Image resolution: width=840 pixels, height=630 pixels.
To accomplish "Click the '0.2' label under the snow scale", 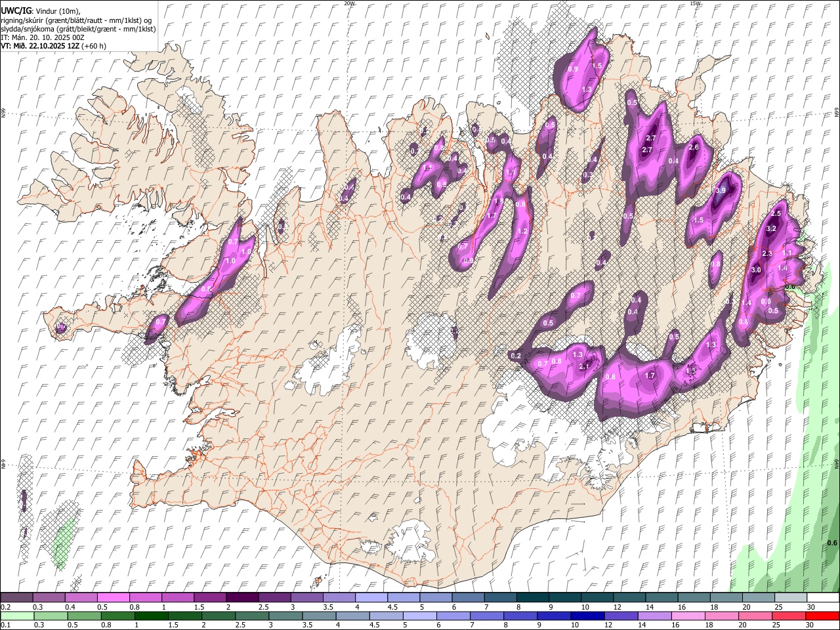I will [x=6, y=607].
